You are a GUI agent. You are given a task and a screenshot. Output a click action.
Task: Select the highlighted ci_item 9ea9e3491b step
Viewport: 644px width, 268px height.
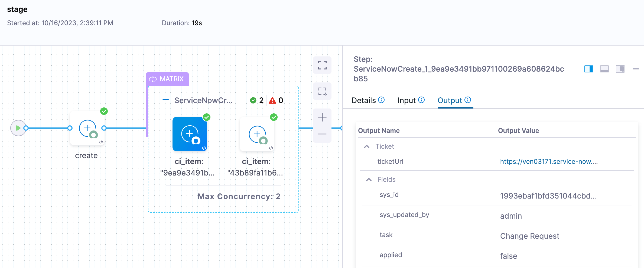(190, 134)
